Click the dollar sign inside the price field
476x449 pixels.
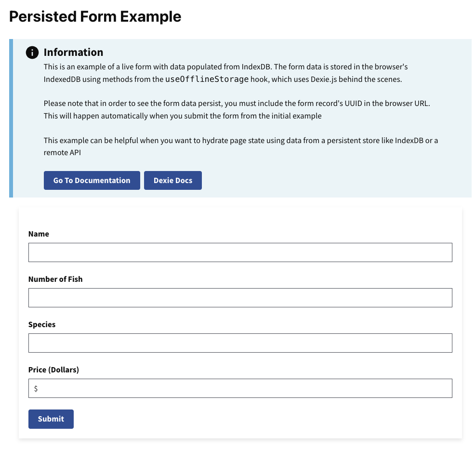(x=36, y=388)
